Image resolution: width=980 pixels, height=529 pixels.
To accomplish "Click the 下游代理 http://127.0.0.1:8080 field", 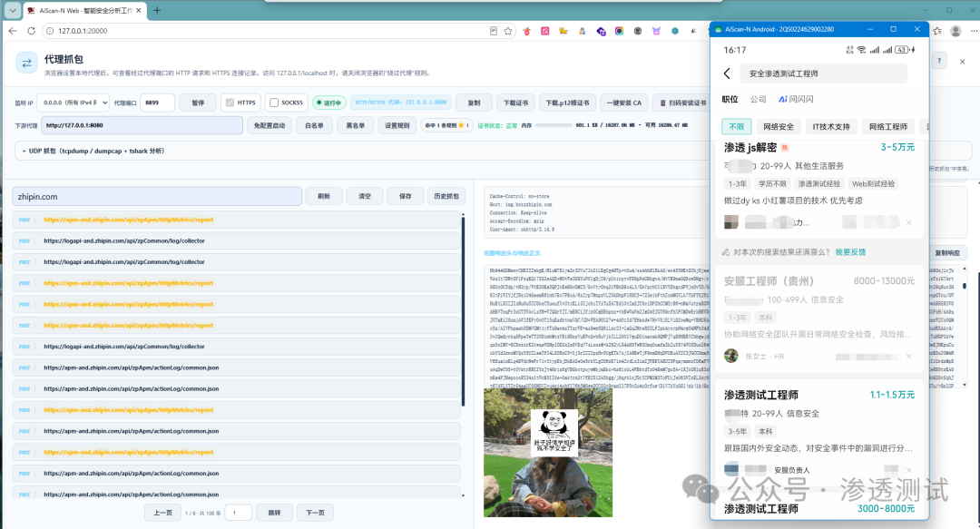I will click(x=142, y=125).
